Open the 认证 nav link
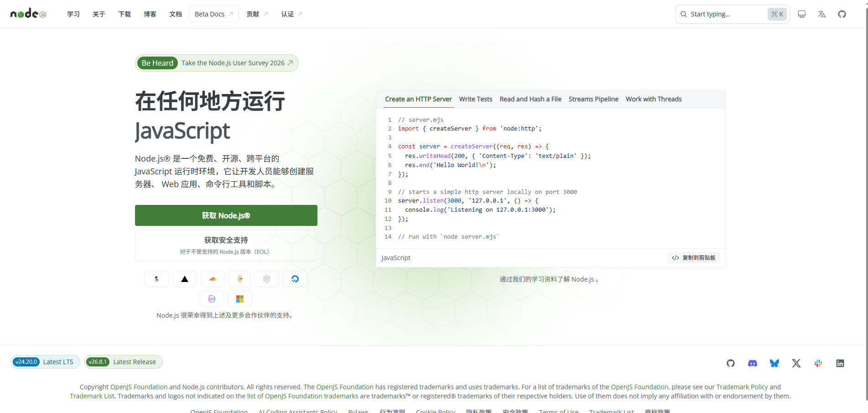Image resolution: width=868 pixels, height=413 pixels. pyautogui.click(x=292, y=14)
